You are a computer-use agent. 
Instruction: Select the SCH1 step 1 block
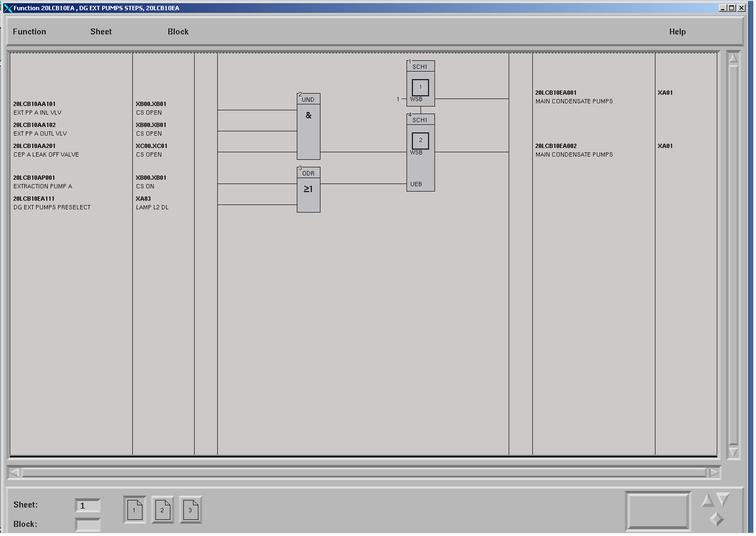[420, 83]
